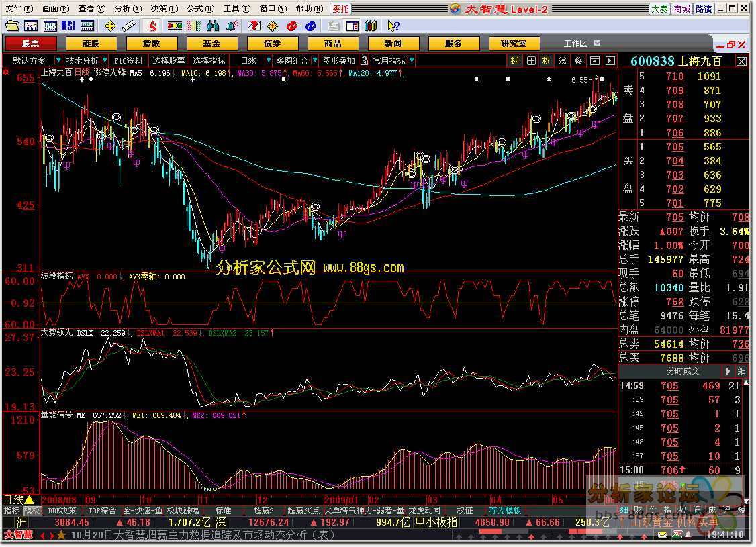Click the 存为模板 save template link
The width and height of the screenshot is (756, 547).
(x=506, y=511)
